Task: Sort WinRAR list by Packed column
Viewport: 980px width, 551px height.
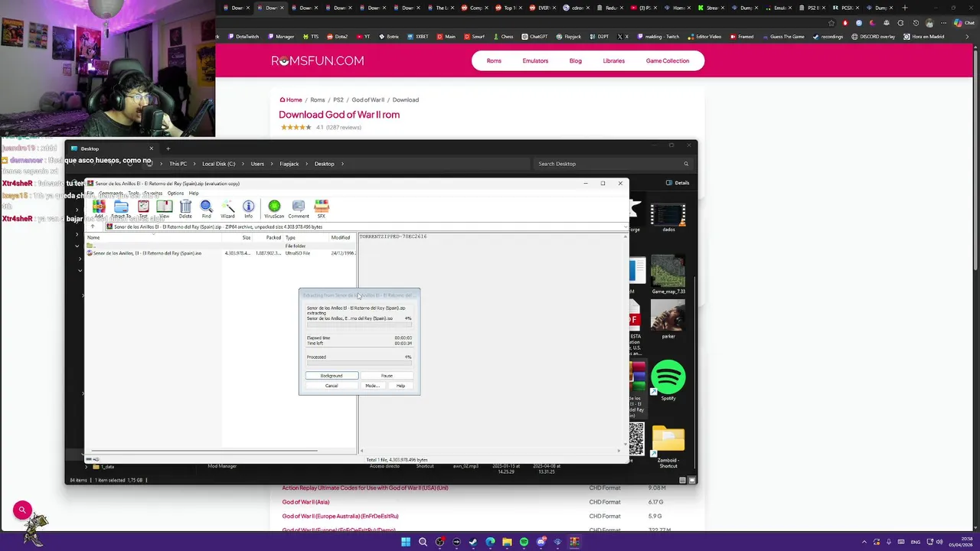Action: (x=268, y=237)
